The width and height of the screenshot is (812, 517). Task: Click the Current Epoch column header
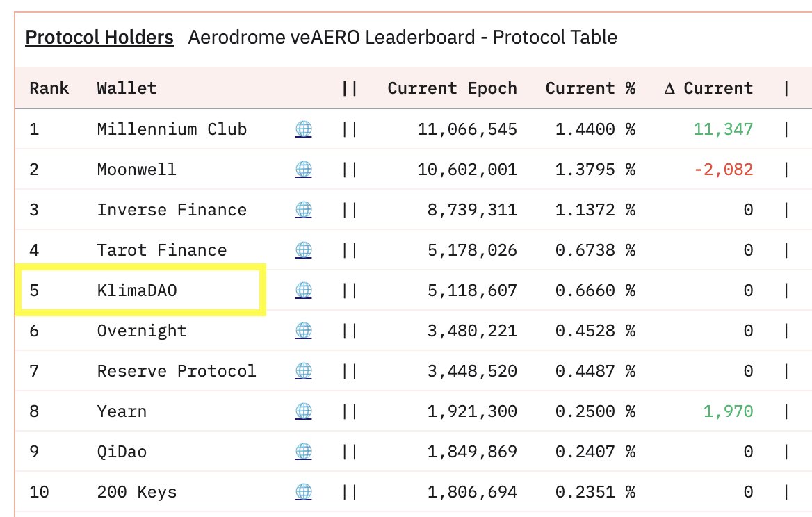click(x=452, y=88)
